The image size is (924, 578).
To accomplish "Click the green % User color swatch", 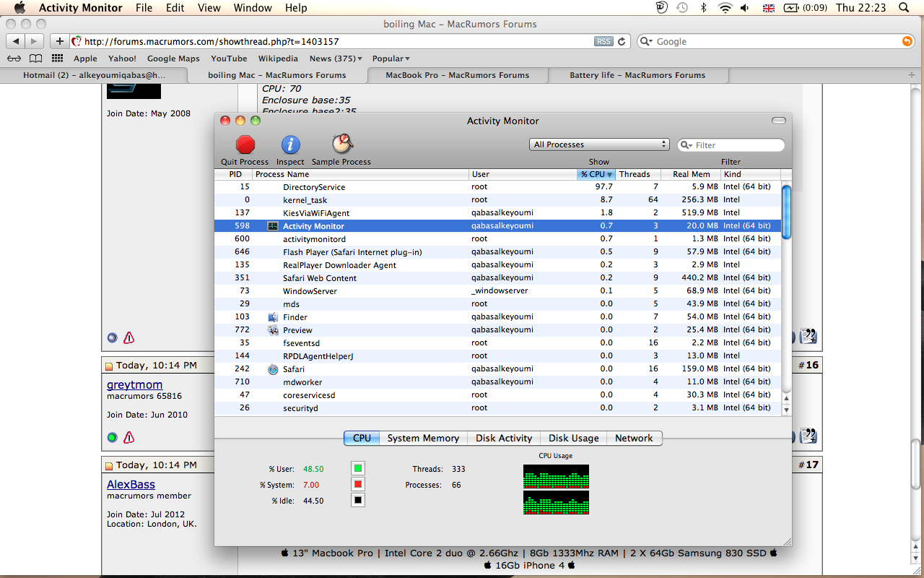I will coord(358,469).
